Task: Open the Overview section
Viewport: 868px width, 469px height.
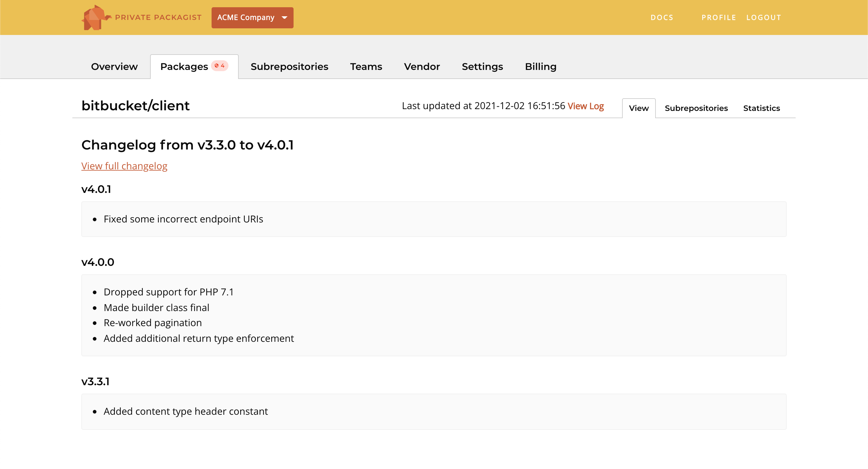Action: click(x=114, y=66)
